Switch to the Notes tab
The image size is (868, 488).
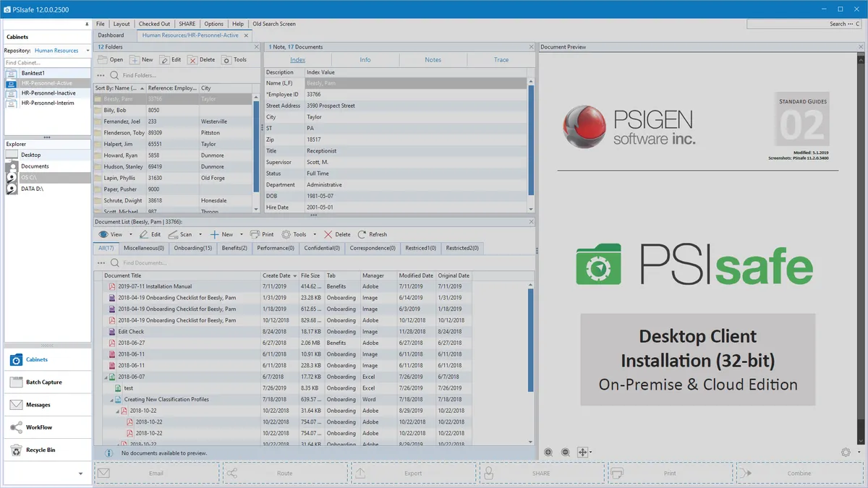point(433,60)
